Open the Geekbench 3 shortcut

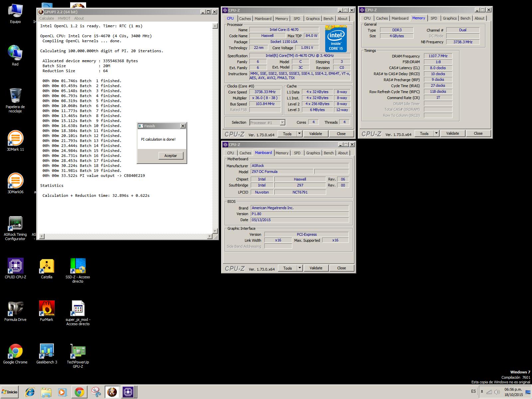pyautogui.click(x=47, y=353)
